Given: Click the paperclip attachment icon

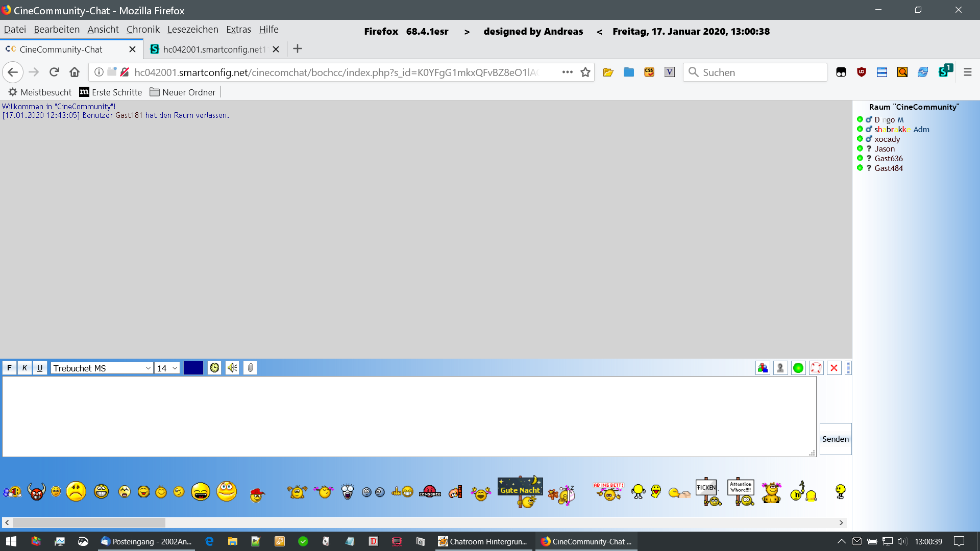Looking at the screenshot, I should click(x=250, y=368).
